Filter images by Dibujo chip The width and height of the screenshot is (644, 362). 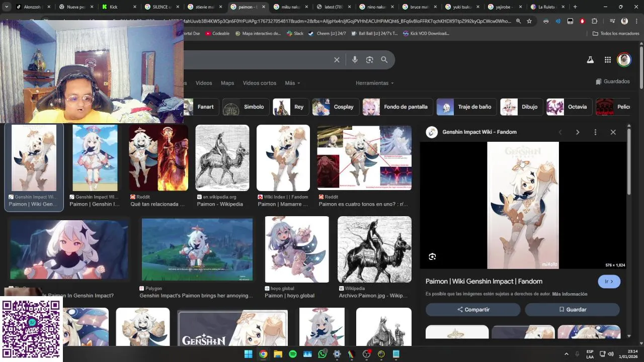(522, 107)
